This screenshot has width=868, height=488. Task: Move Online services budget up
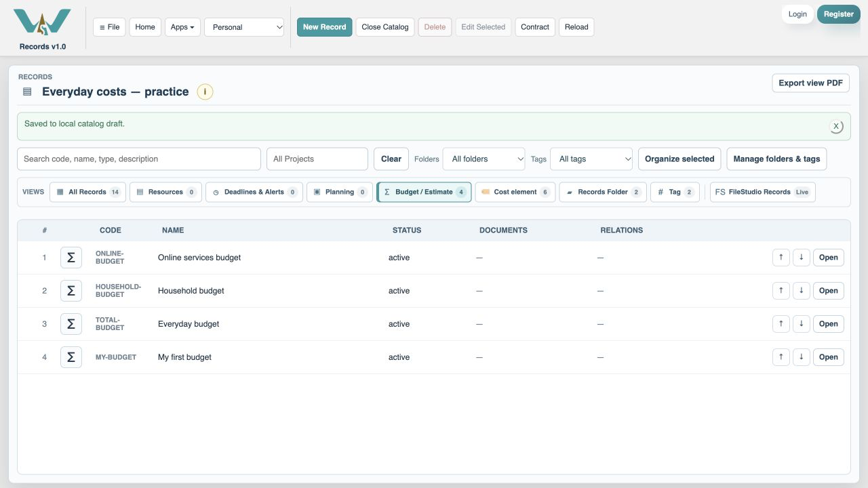(781, 258)
